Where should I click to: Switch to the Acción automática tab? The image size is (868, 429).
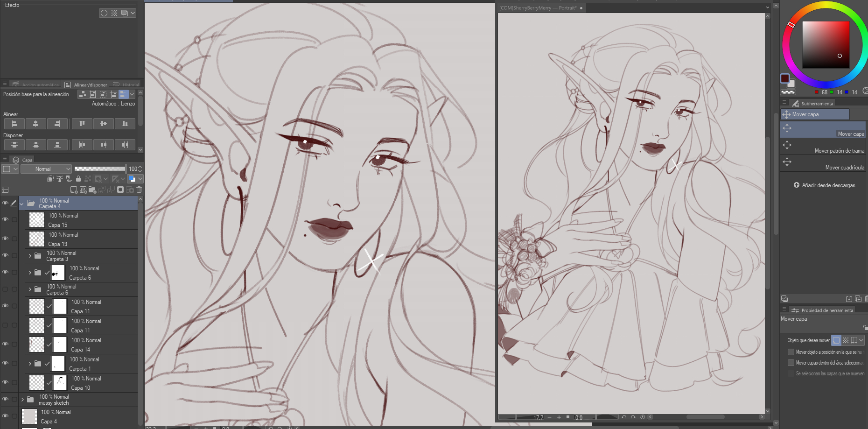pyautogui.click(x=36, y=85)
